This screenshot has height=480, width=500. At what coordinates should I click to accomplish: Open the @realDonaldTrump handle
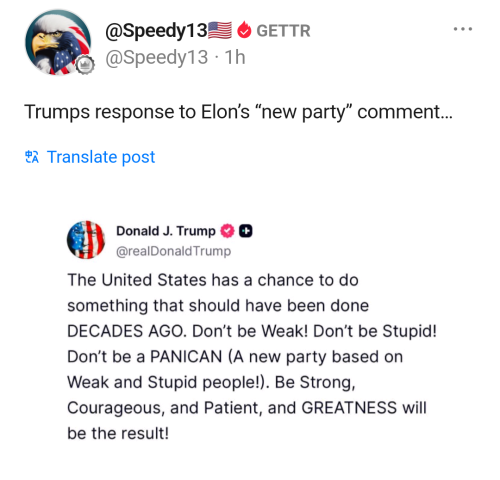[173, 251]
